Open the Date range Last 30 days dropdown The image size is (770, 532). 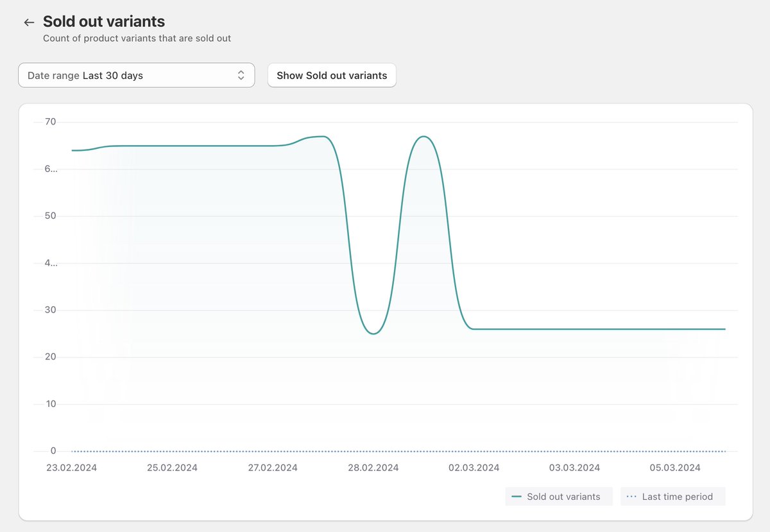click(x=137, y=74)
